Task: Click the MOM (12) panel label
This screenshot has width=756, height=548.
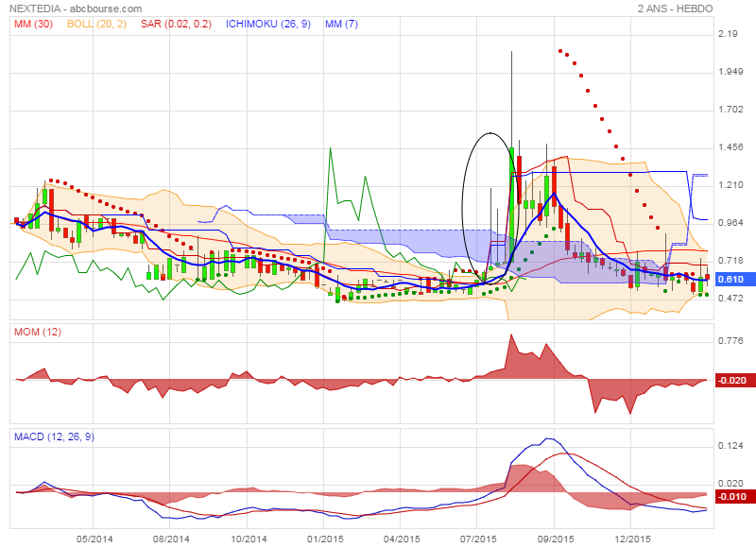Action: tap(38, 332)
